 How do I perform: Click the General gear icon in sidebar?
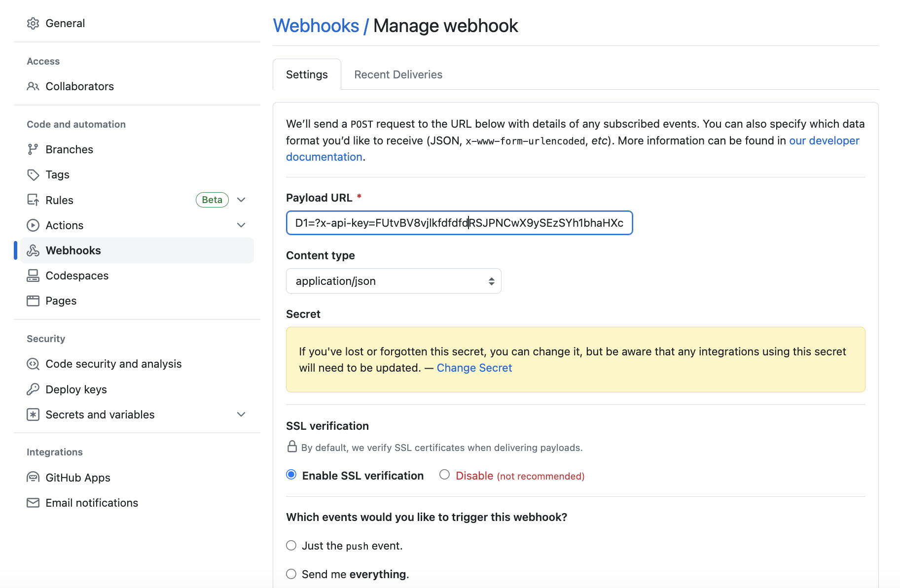pos(33,24)
